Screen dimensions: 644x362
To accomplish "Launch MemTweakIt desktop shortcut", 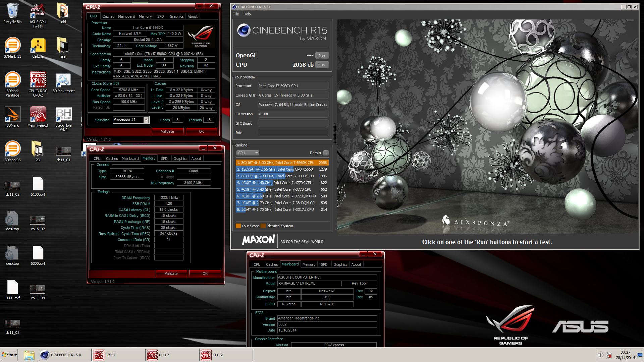I will pos(38,117).
